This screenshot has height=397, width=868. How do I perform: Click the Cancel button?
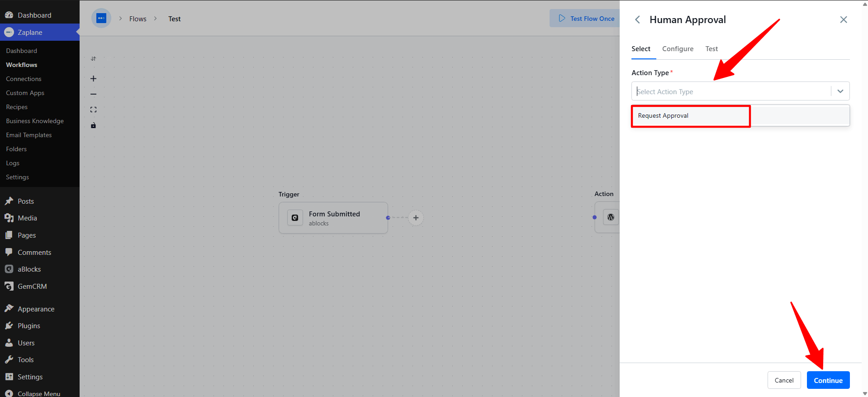(x=784, y=380)
